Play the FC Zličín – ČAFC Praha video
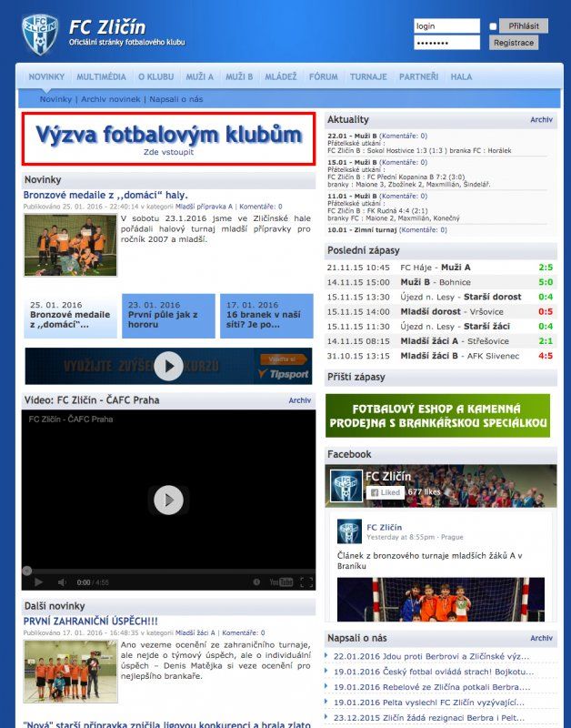571x728 pixels. [x=168, y=499]
